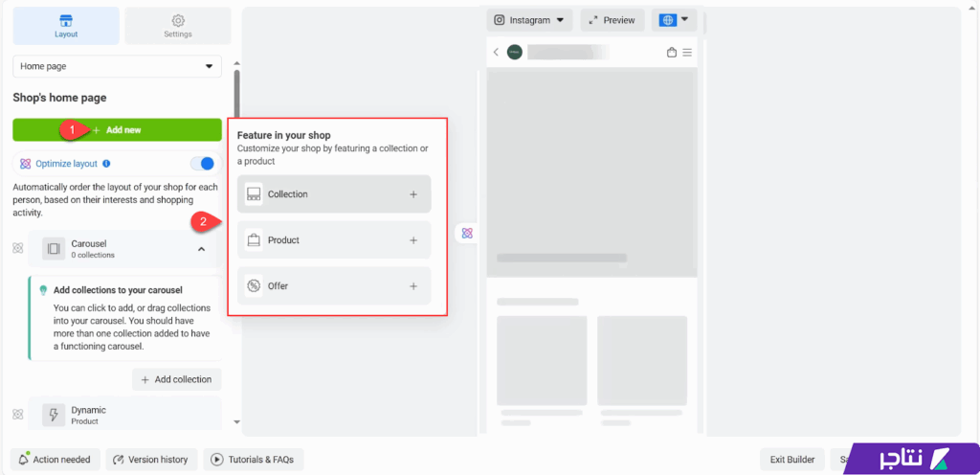Viewport: 980px width, 475px height.
Task: Open the globe language dropdown
Action: 674,20
